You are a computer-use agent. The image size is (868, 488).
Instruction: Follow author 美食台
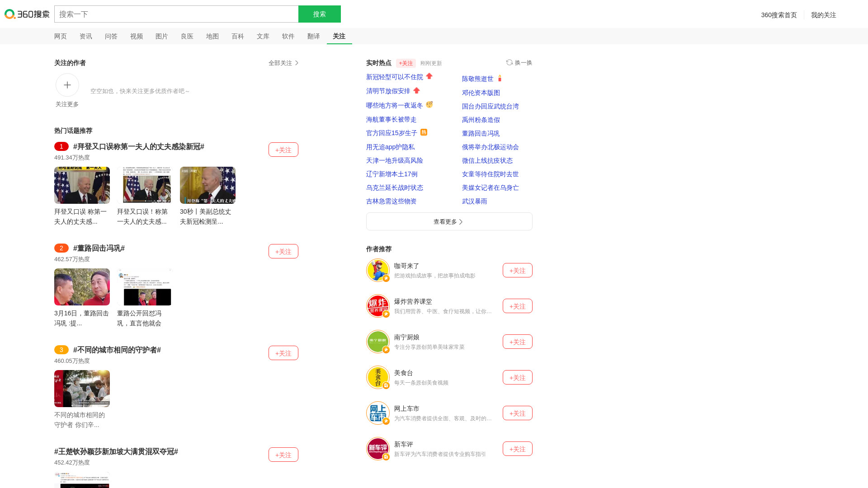518,377
